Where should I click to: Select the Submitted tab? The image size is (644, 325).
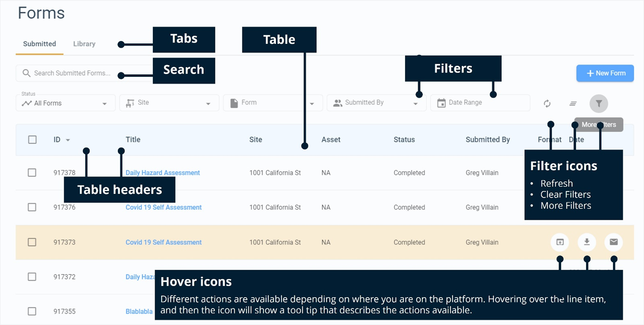39,44
